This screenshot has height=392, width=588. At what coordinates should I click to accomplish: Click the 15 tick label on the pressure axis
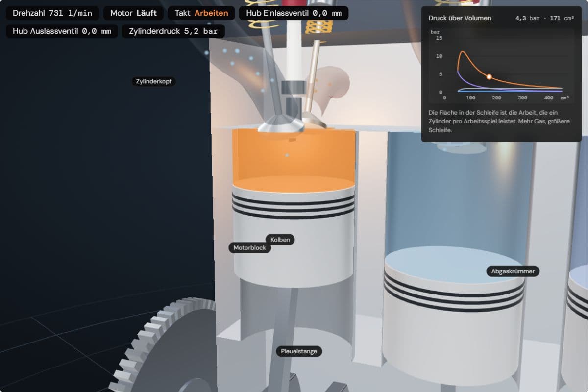(439, 38)
